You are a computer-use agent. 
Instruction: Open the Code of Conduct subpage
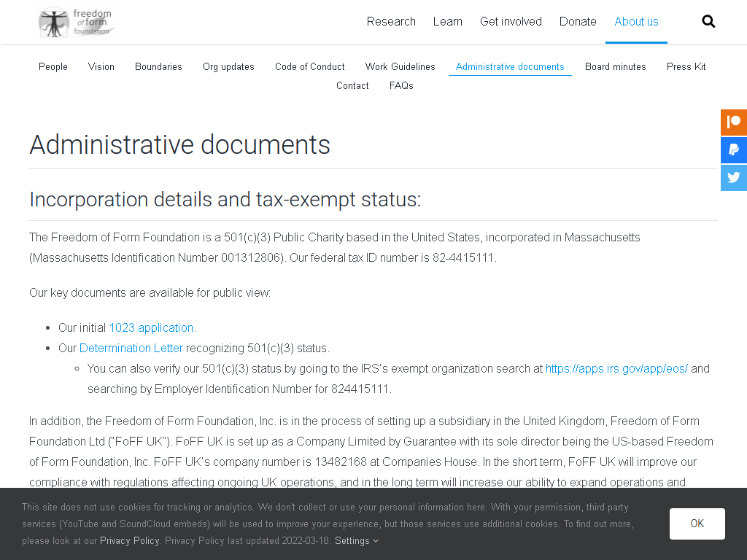click(309, 66)
